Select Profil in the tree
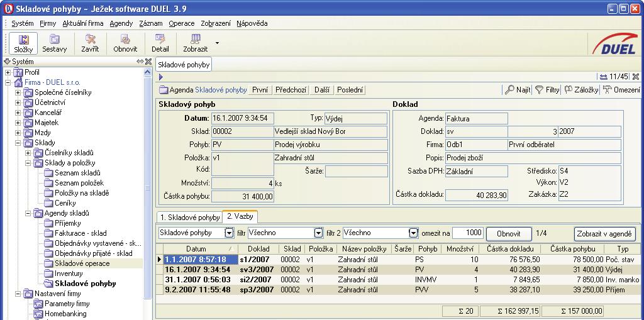This screenshot has width=644, height=320. point(31,72)
